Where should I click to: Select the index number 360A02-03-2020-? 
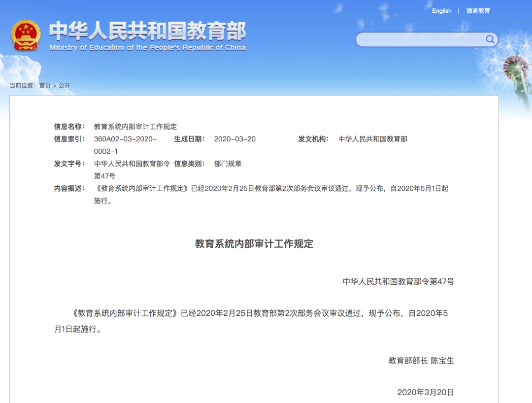coord(125,139)
